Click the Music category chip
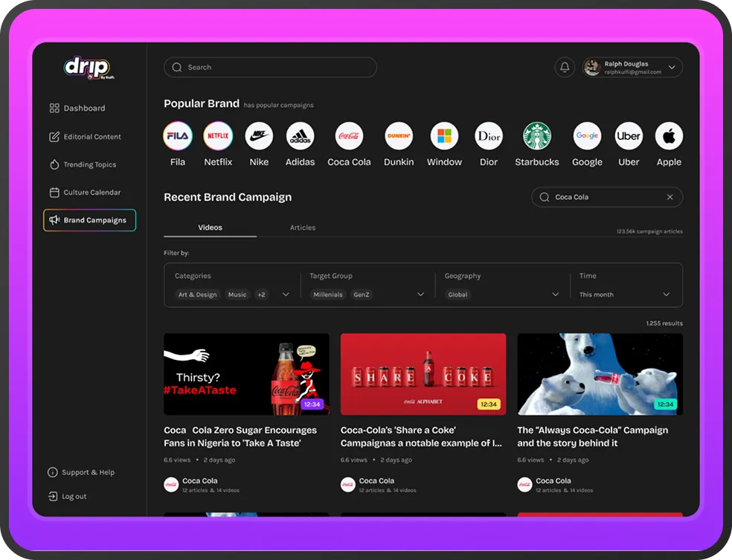 [237, 295]
